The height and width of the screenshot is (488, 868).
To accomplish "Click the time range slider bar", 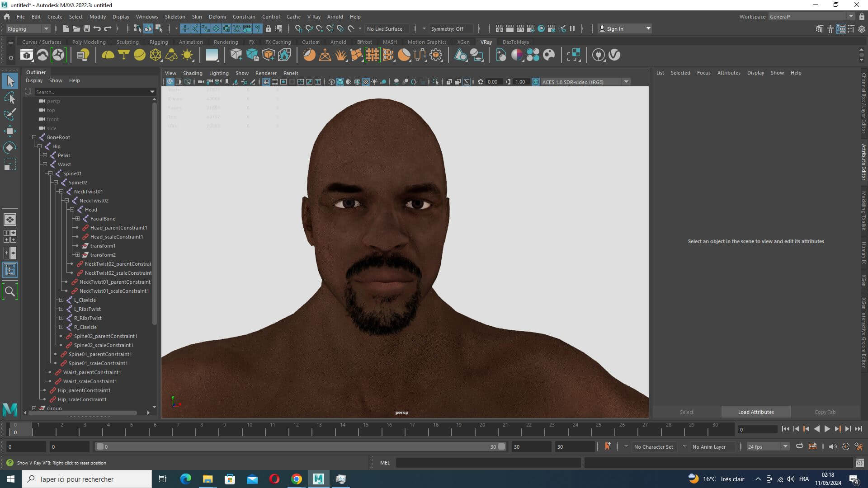I will click(301, 446).
